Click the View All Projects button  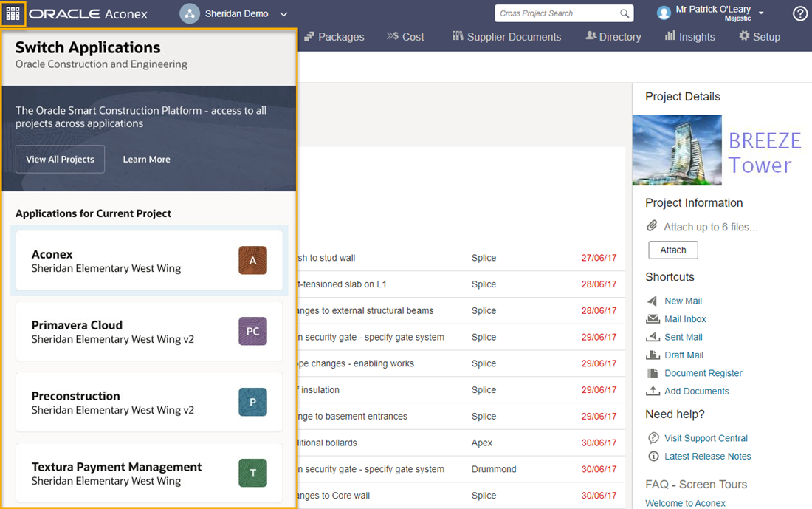click(60, 159)
